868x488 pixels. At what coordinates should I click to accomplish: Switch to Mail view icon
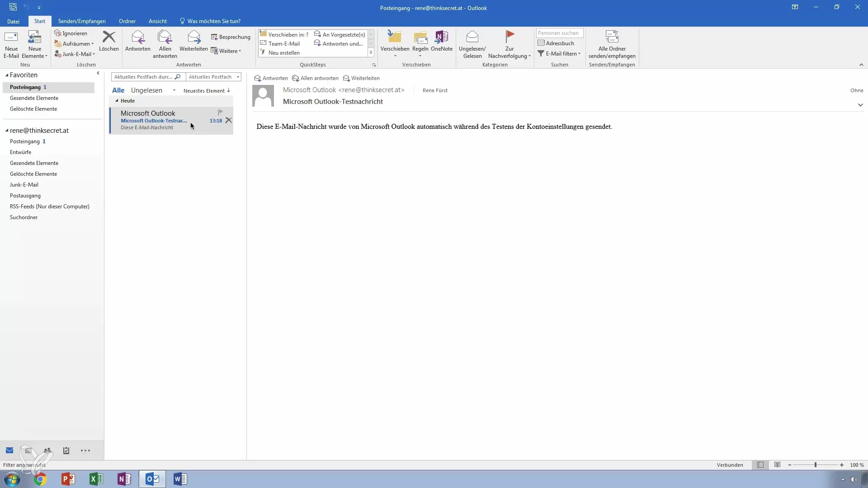9,450
